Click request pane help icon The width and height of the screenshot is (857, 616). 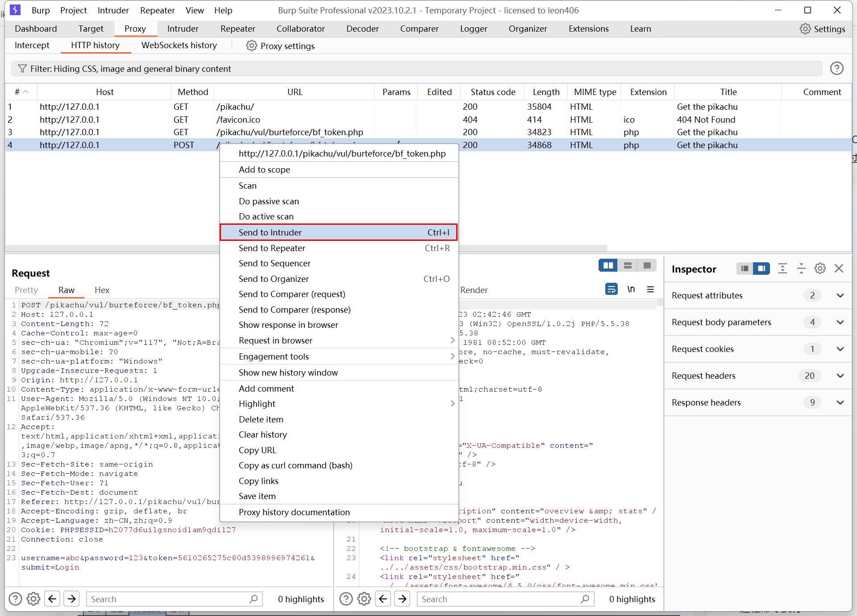point(15,599)
